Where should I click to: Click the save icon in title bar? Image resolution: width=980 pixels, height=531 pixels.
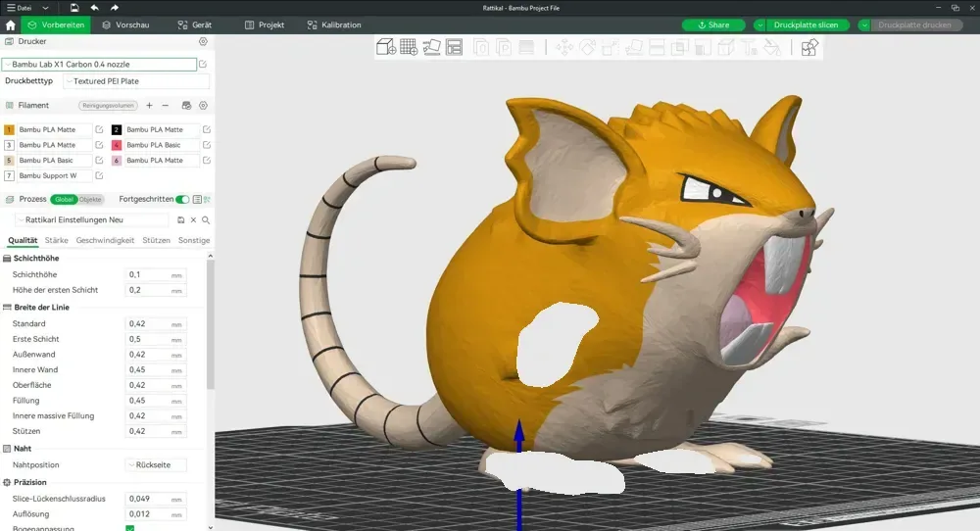coord(74,8)
